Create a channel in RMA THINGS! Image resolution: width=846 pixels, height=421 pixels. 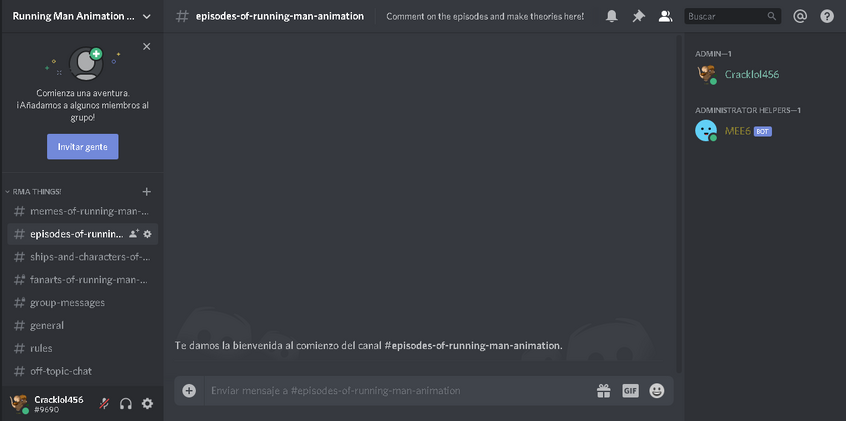[147, 191]
